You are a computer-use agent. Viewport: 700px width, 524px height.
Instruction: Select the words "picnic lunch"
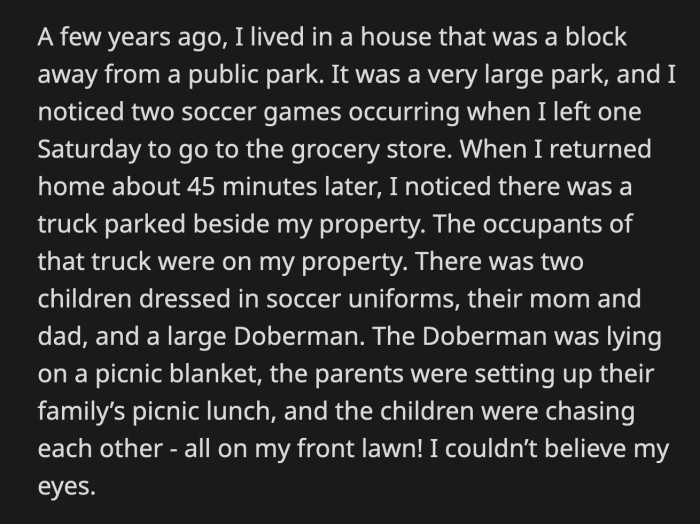tap(204, 412)
